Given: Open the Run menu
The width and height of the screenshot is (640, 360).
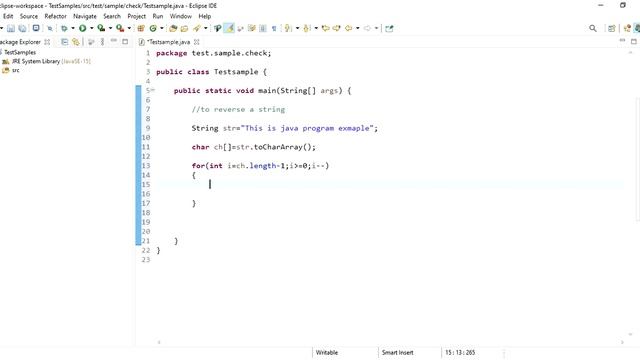Looking at the screenshot, I should (158, 16).
